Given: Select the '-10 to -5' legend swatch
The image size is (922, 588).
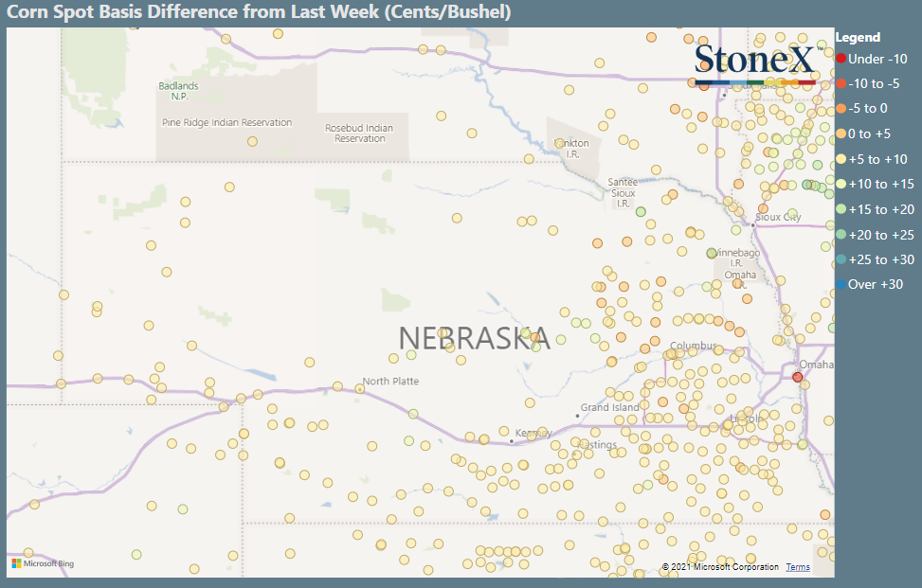Looking at the screenshot, I should click(x=841, y=83).
